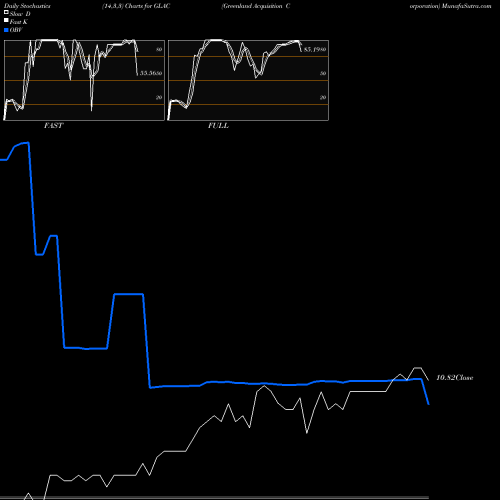Screen dimensions: 500x500
Task: Click the 55.5650 value in FAST chart
Action: [151, 73]
